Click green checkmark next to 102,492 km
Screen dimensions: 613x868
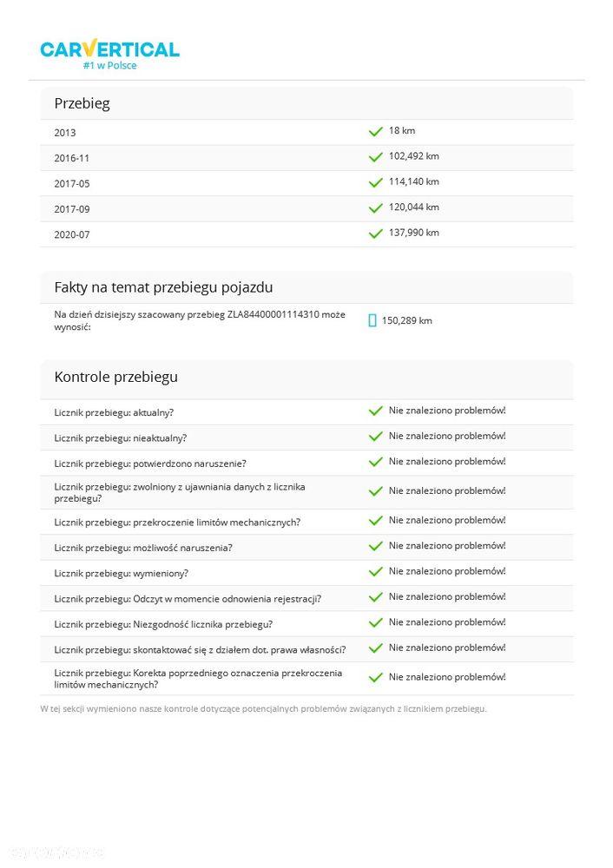point(375,157)
